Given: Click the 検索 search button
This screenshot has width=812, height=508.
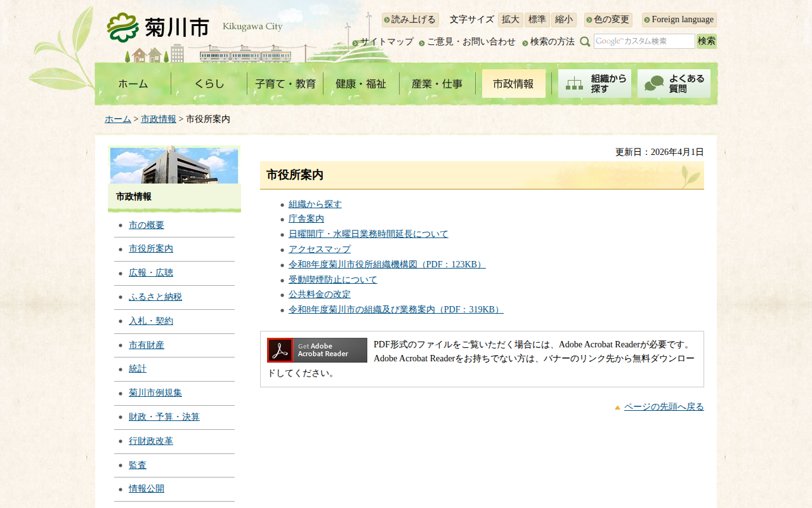Looking at the screenshot, I should (707, 41).
